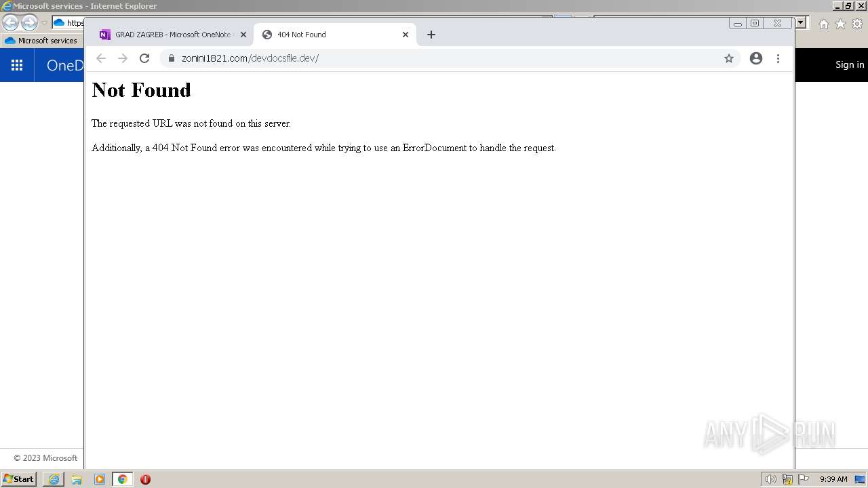View site lock security icon

point(171,58)
